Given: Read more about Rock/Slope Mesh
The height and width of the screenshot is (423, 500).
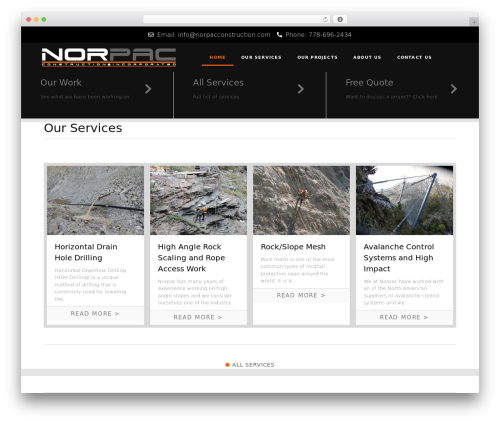Looking at the screenshot, I should click(301, 295).
